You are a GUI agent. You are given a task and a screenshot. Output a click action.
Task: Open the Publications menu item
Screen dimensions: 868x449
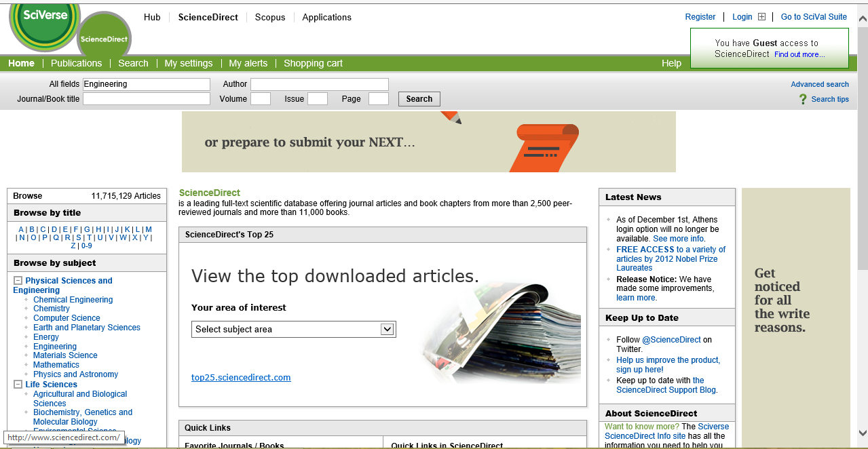click(76, 63)
